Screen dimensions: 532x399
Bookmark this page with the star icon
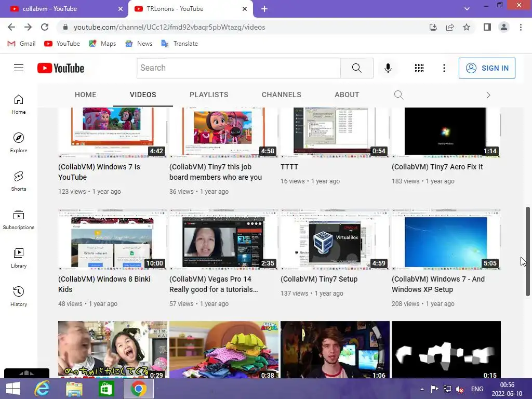pos(467,27)
